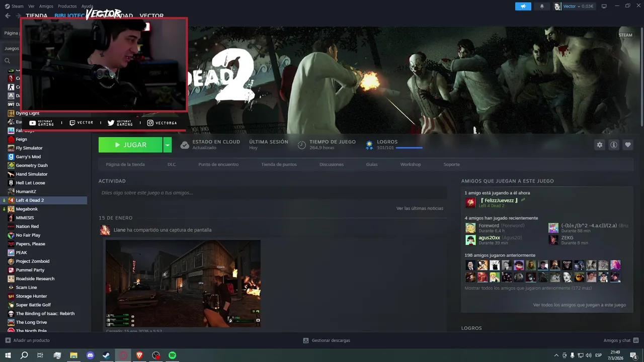Click the library search magnifier icon

8,61
